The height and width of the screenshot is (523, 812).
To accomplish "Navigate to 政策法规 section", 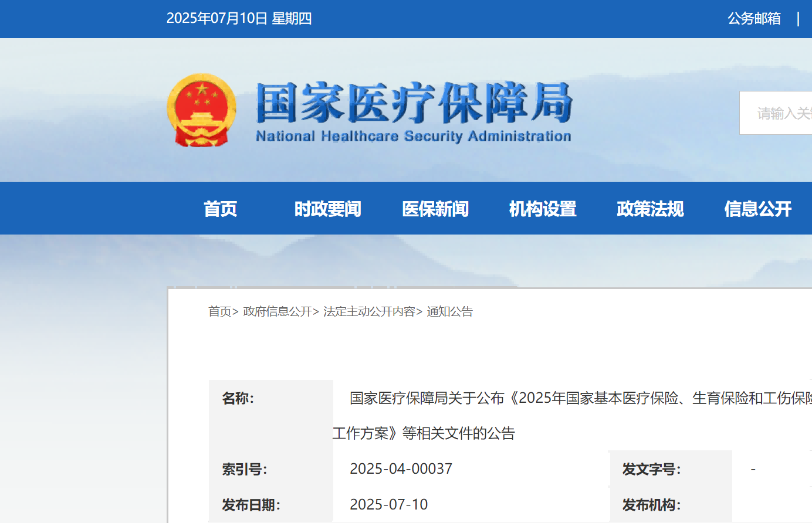I will tap(650, 209).
